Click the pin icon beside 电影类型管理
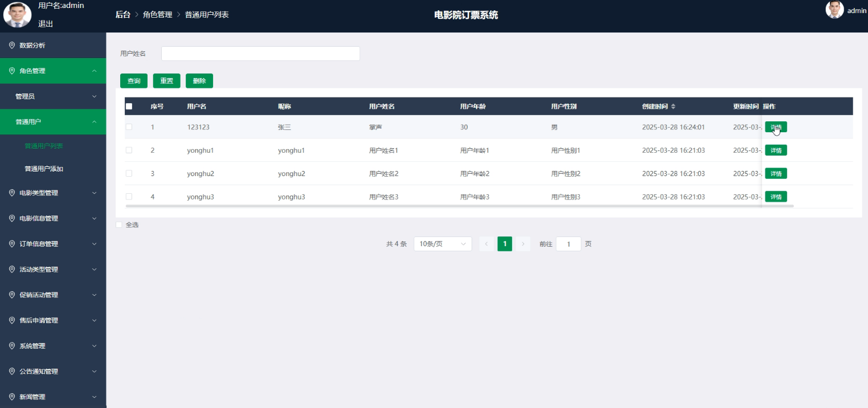Viewport: 868px width, 408px height. pos(12,193)
